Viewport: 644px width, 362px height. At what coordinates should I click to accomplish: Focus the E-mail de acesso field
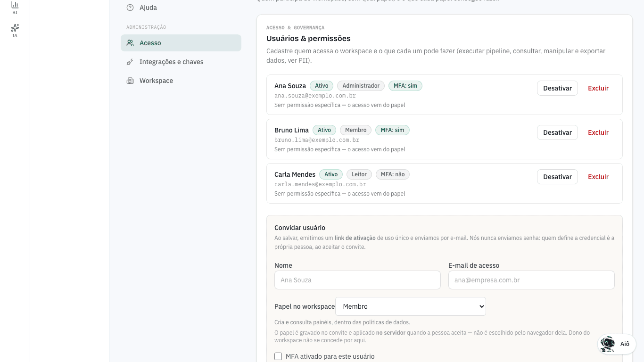pos(531,280)
